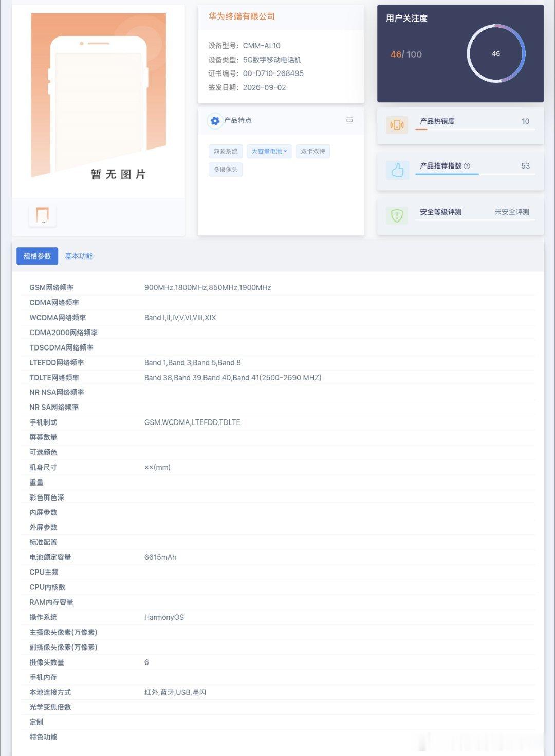Click the collapse icon in 产品特点 header
Viewport: 555px width, 756px height.
coord(349,121)
